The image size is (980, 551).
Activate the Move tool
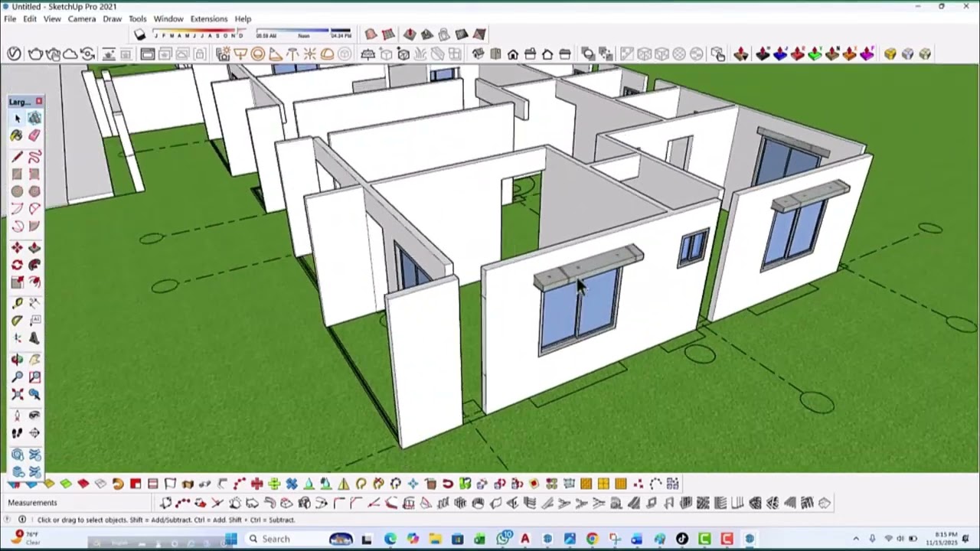(x=17, y=248)
